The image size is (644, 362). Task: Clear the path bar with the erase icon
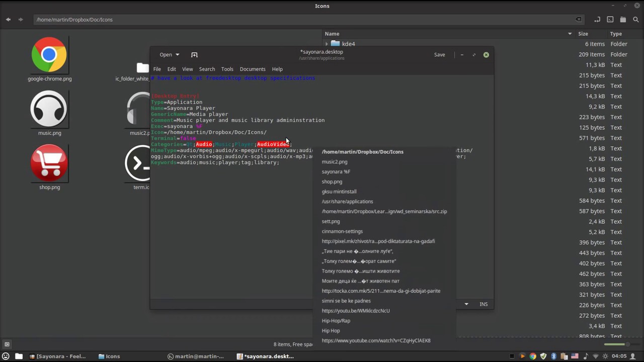(579, 20)
